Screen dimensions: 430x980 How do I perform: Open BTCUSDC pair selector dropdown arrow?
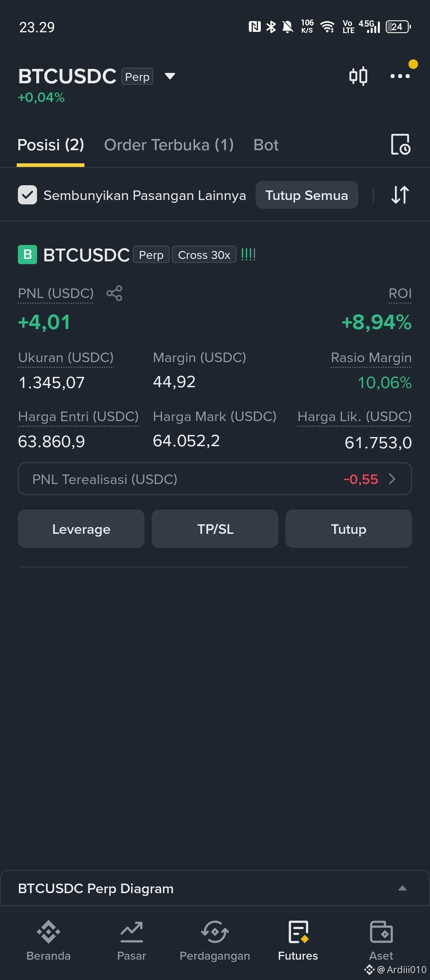pos(170,76)
